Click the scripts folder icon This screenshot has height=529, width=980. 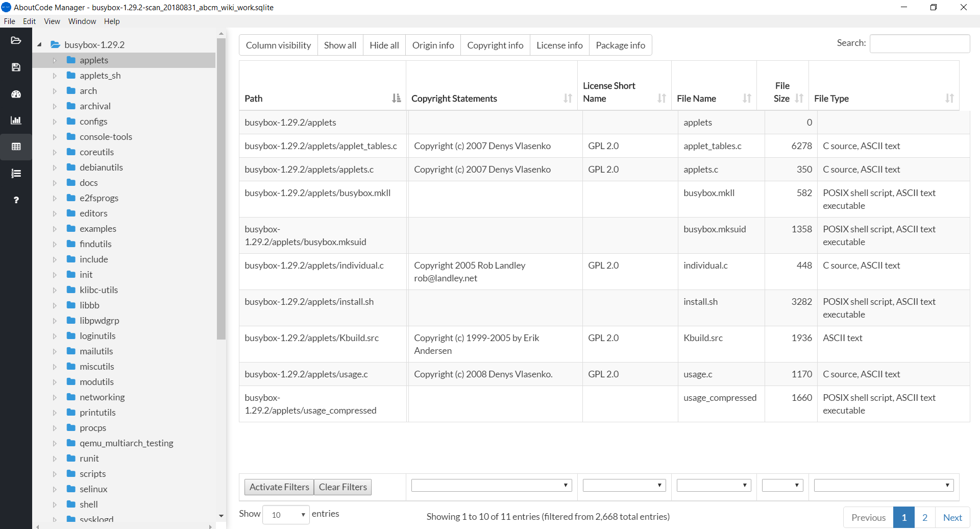click(x=71, y=474)
